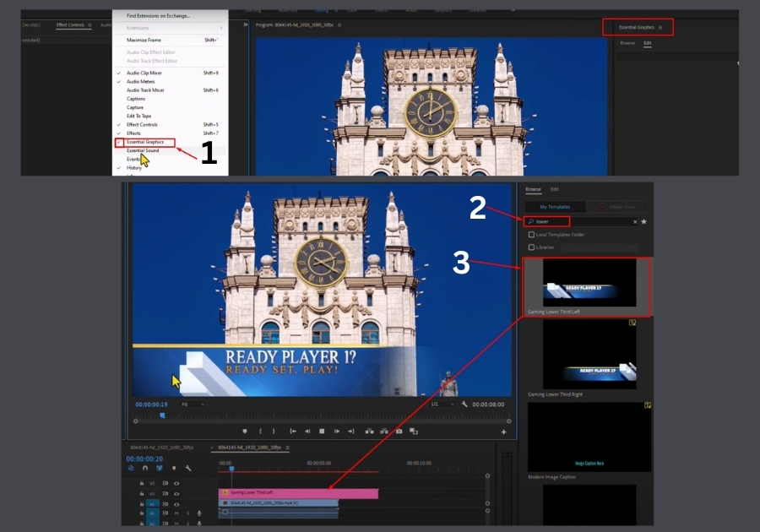
Task: Expand the Extensions submenu arrow
Action: tap(221, 28)
